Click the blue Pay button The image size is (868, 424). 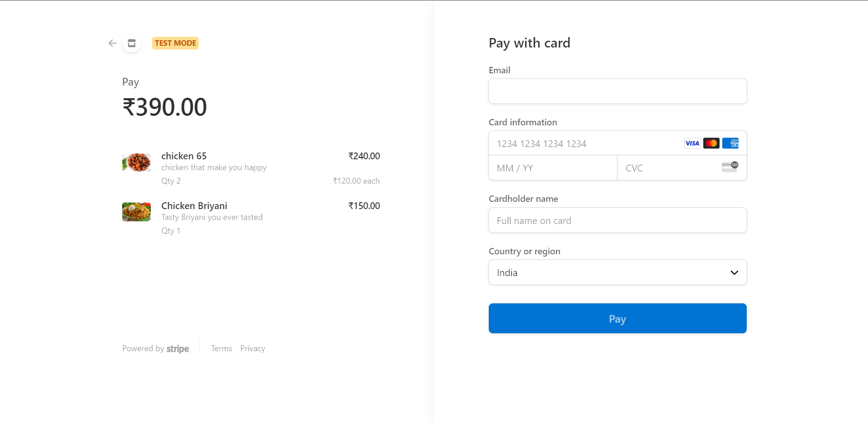point(618,319)
